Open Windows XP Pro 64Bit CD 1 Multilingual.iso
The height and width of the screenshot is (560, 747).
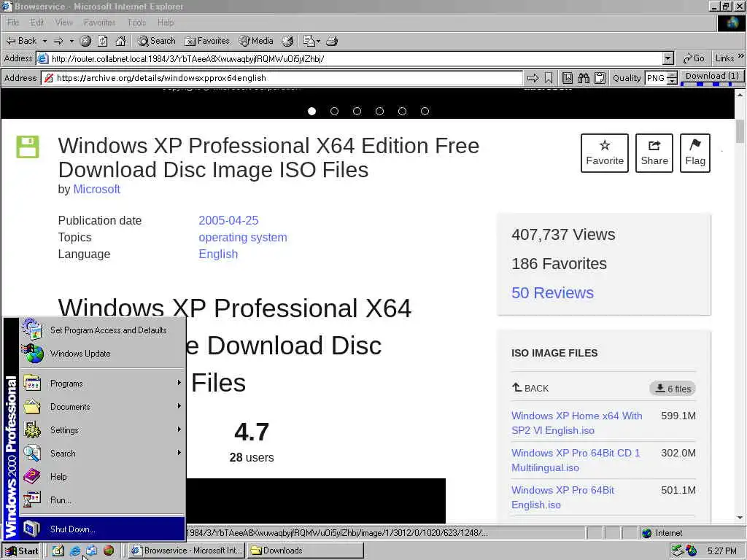[x=576, y=460]
